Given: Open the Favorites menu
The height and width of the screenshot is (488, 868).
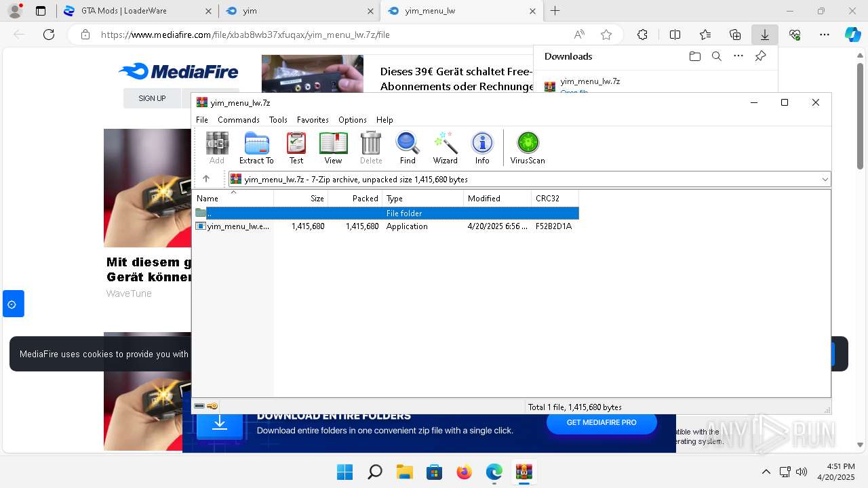Looking at the screenshot, I should [313, 119].
